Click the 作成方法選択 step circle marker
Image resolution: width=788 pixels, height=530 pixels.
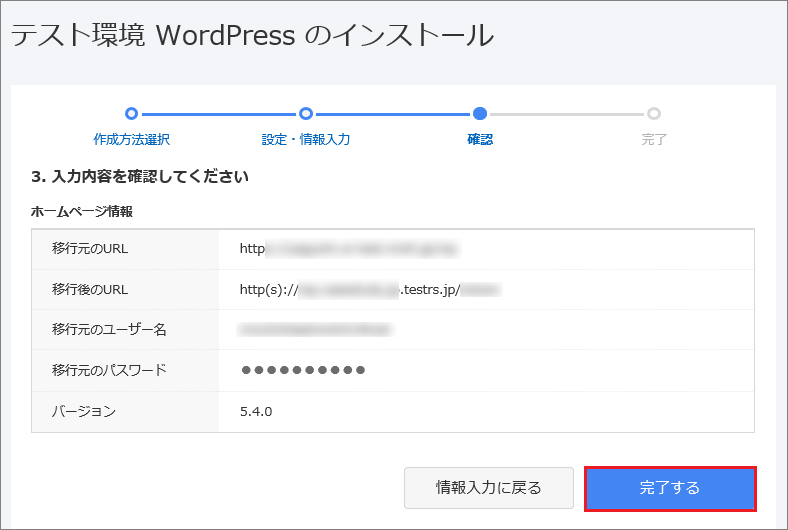tap(131, 114)
